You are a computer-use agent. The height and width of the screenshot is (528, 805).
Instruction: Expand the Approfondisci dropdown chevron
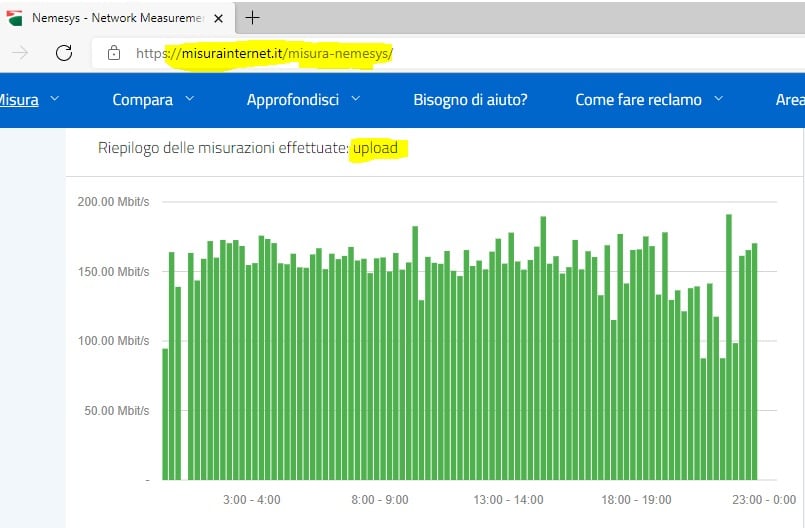click(355, 99)
